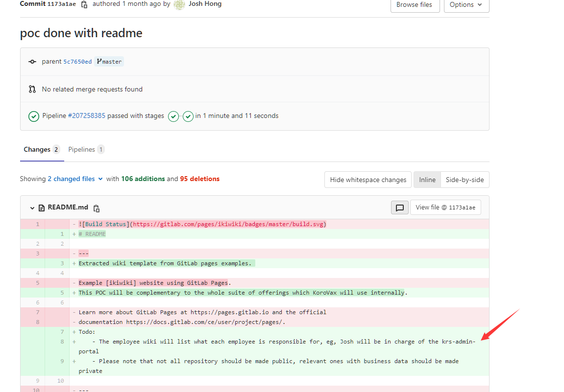The width and height of the screenshot is (564, 392).
Task: Click the pipeline passed status icon
Action: 33,116
